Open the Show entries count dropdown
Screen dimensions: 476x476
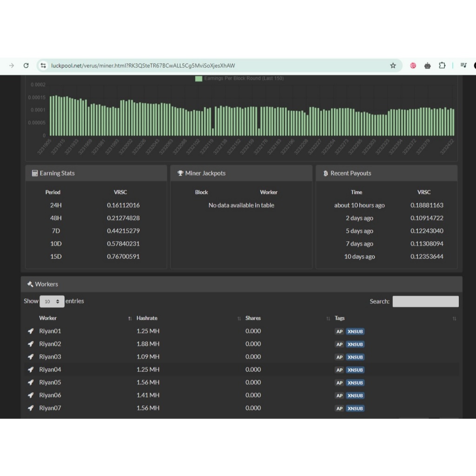[x=52, y=301]
